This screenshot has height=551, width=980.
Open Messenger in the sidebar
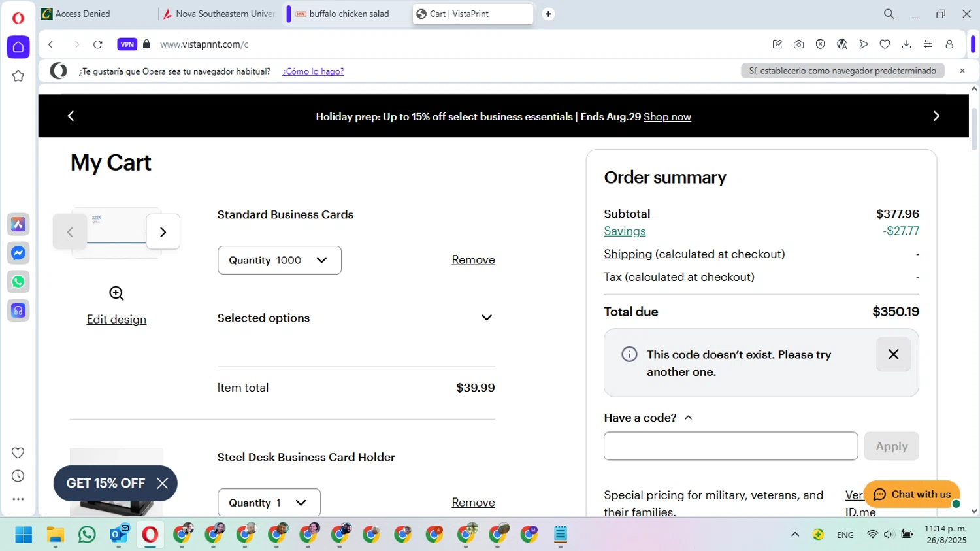[18, 253]
